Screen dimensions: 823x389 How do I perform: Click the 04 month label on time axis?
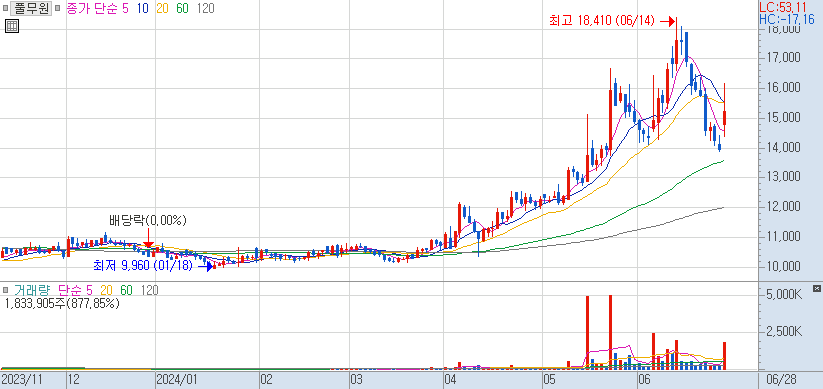[x=450, y=379]
